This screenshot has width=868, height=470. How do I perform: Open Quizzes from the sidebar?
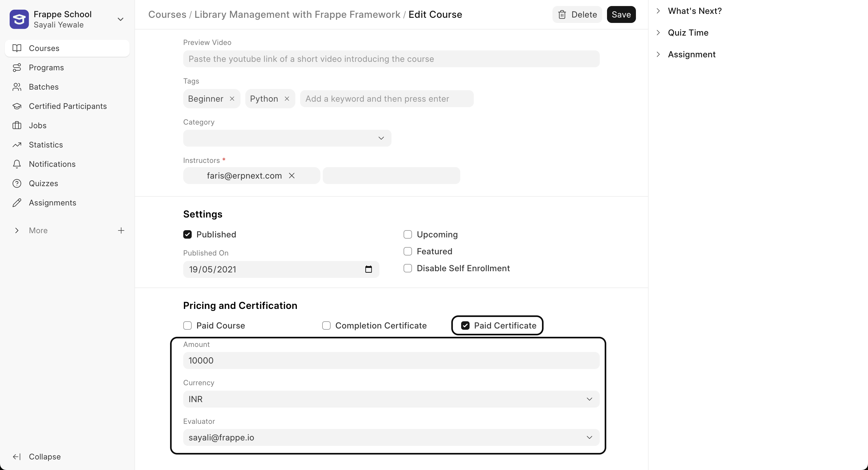[43, 183]
